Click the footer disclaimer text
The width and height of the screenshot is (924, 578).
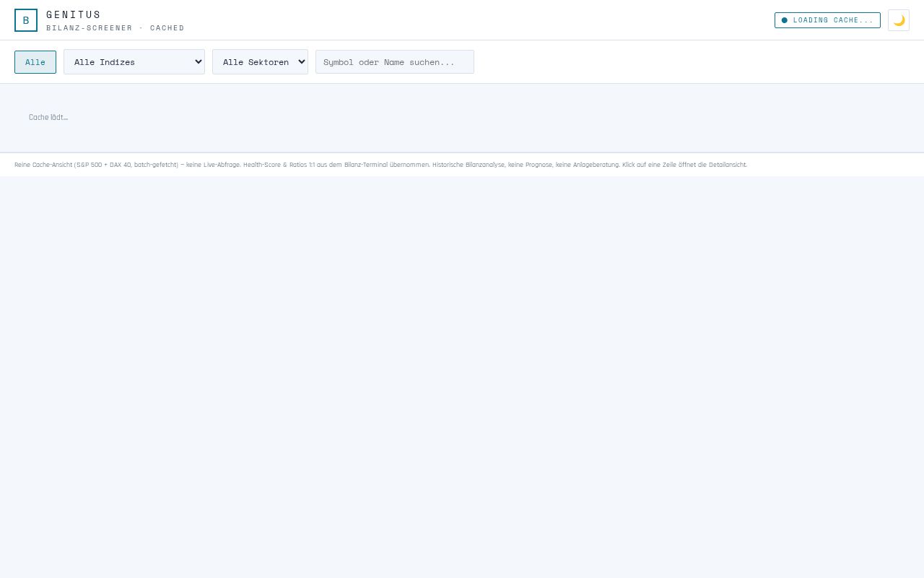pos(380,165)
